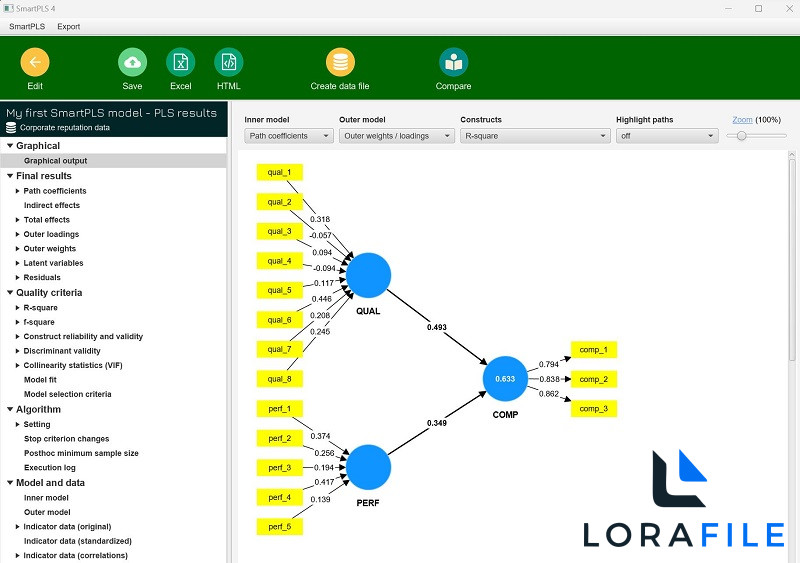Viewport: 800px width, 563px height.
Task: Expand the Setting node
Action: (18, 424)
